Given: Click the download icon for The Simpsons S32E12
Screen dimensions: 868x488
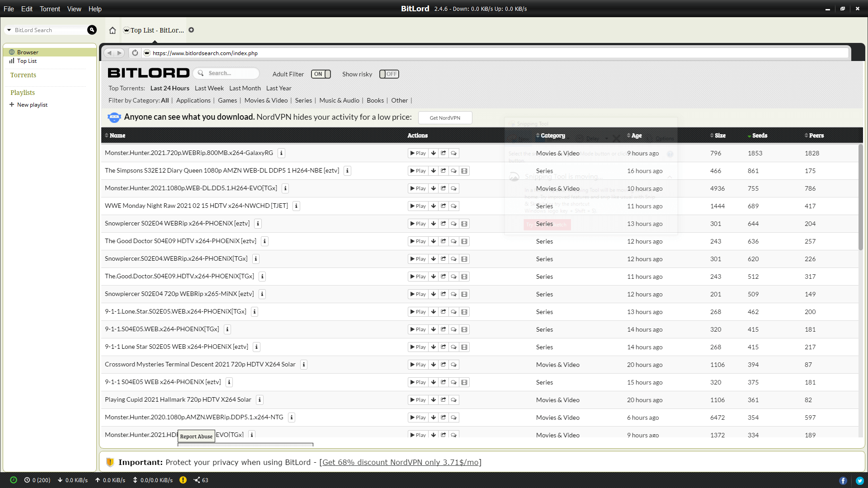Looking at the screenshot, I should (433, 170).
